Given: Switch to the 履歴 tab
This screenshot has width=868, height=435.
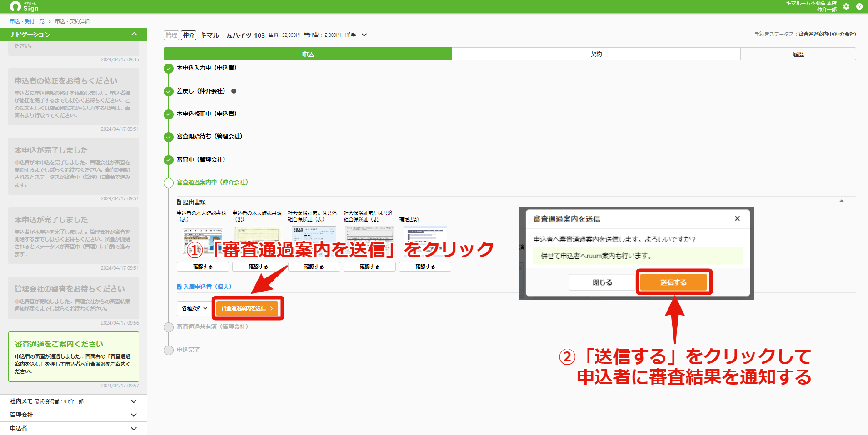Looking at the screenshot, I should click(x=798, y=54).
